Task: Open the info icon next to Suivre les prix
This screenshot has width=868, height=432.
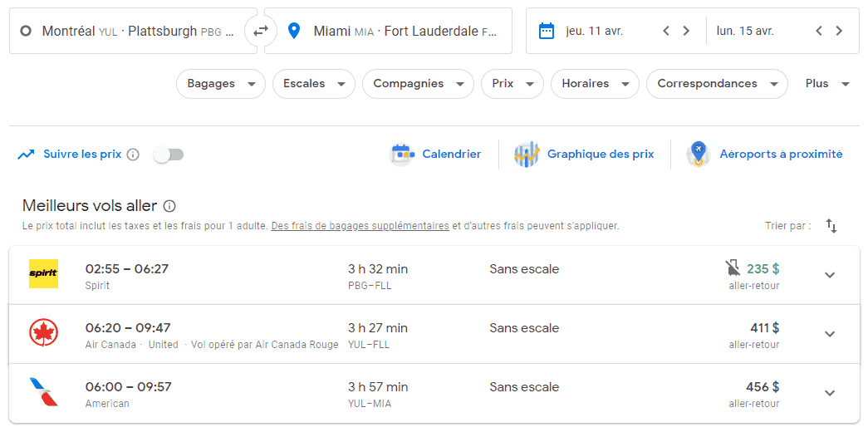Action: point(133,155)
